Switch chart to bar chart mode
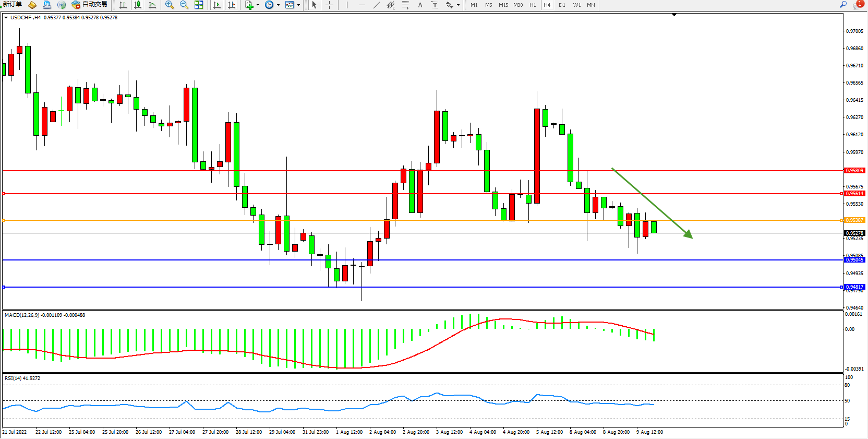The width and height of the screenshot is (868, 439). pyautogui.click(x=123, y=5)
